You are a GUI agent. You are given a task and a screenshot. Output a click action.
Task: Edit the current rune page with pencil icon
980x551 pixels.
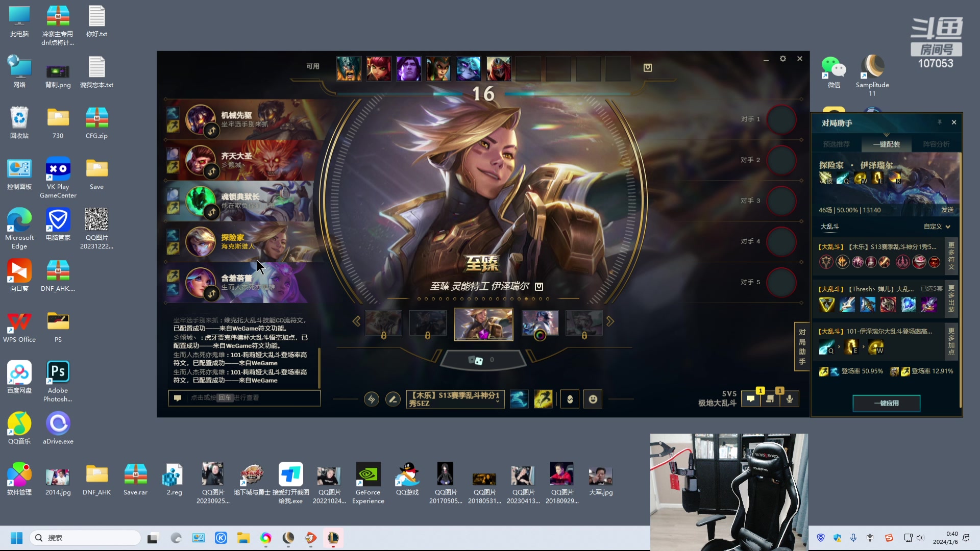click(x=393, y=399)
